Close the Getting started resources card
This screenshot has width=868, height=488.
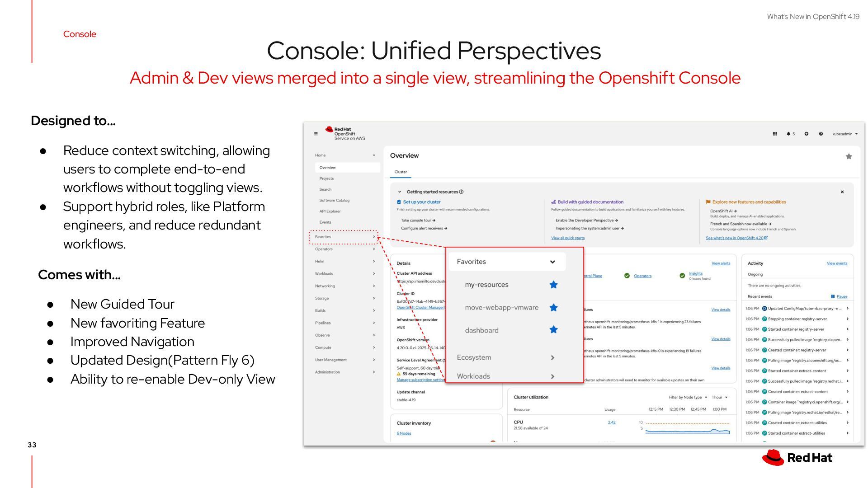[842, 192]
